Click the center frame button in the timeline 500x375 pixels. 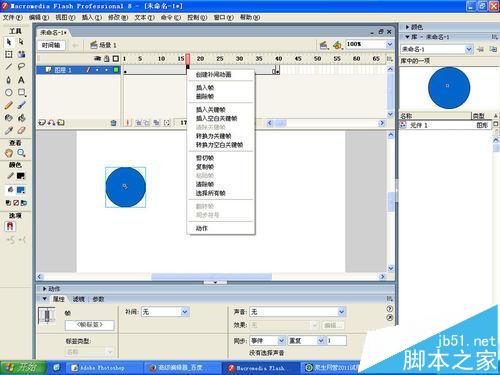pyautogui.click(x=127, y=123)
